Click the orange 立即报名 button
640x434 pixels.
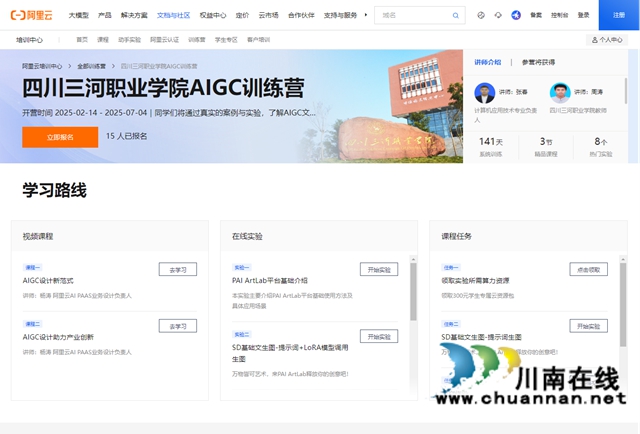click(x=60, y=137)
